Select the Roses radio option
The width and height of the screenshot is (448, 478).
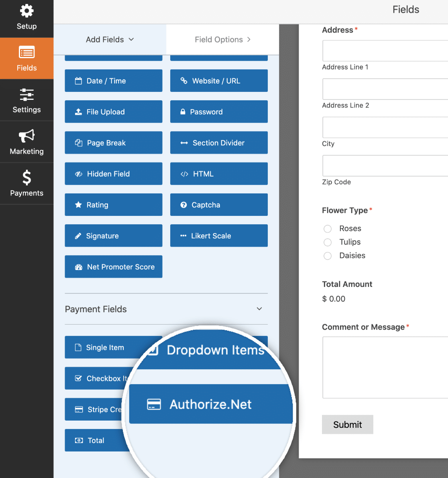328,229
